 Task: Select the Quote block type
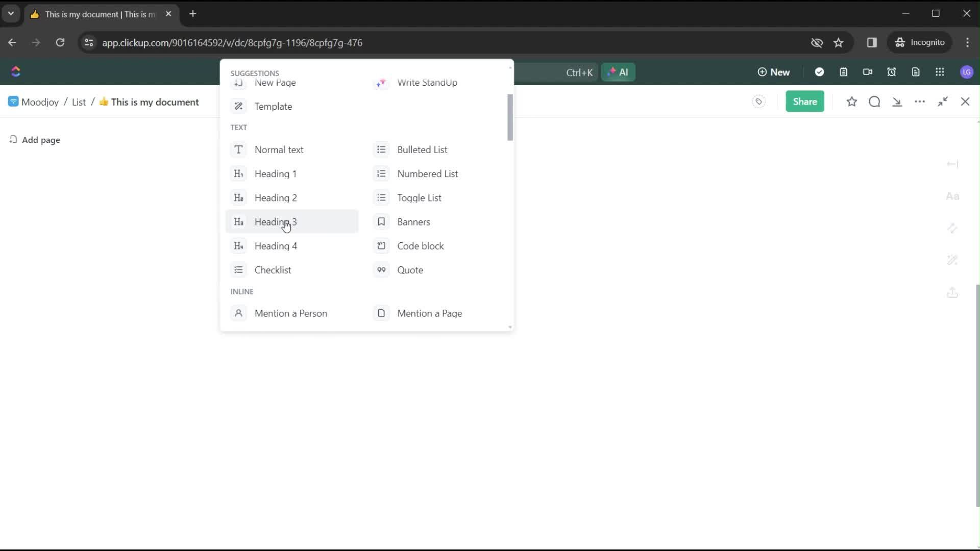tap(410, 270)
